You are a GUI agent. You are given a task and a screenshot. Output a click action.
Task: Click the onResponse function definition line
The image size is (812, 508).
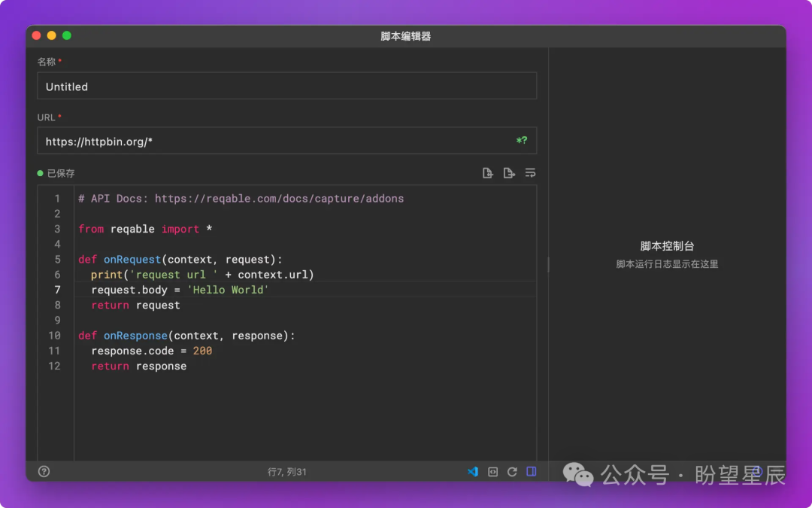click(186, 336)
